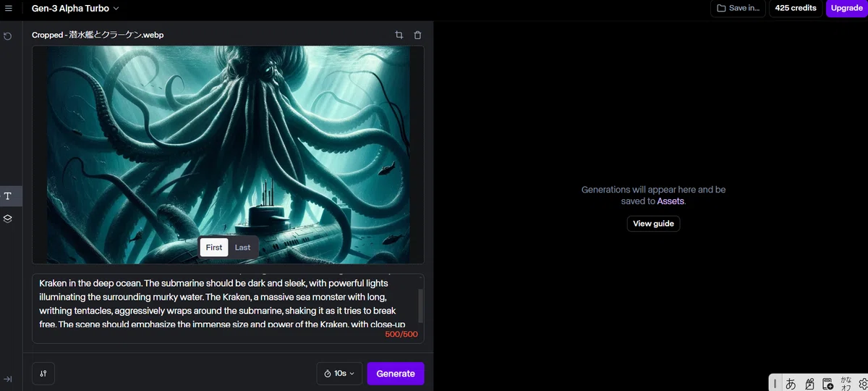Viewport: 868px width, 391px height.
Task: Click the Generate button
Action: point(396,374)
